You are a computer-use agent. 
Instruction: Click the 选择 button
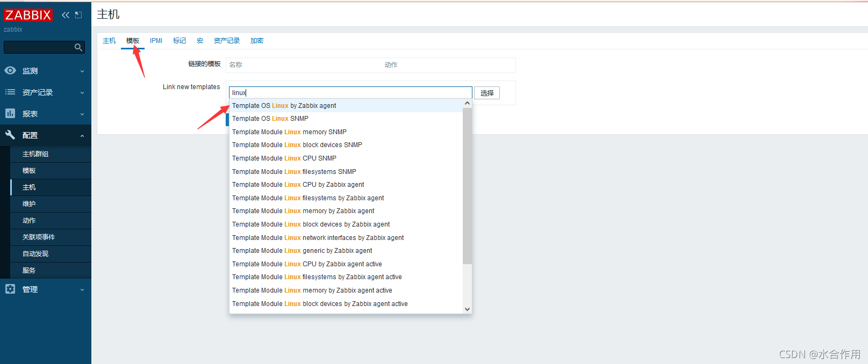pyautogui.click(x=487, y=93)
